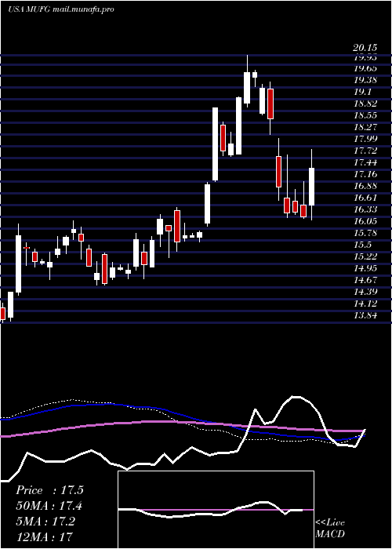This screenshot has height=549, width=392.
Task: Select the 14.95 price axis label
Action: pos(365,268)
